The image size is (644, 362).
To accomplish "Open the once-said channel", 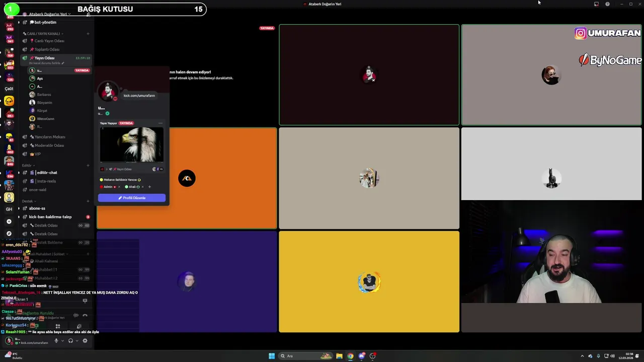I will point(55,190).
